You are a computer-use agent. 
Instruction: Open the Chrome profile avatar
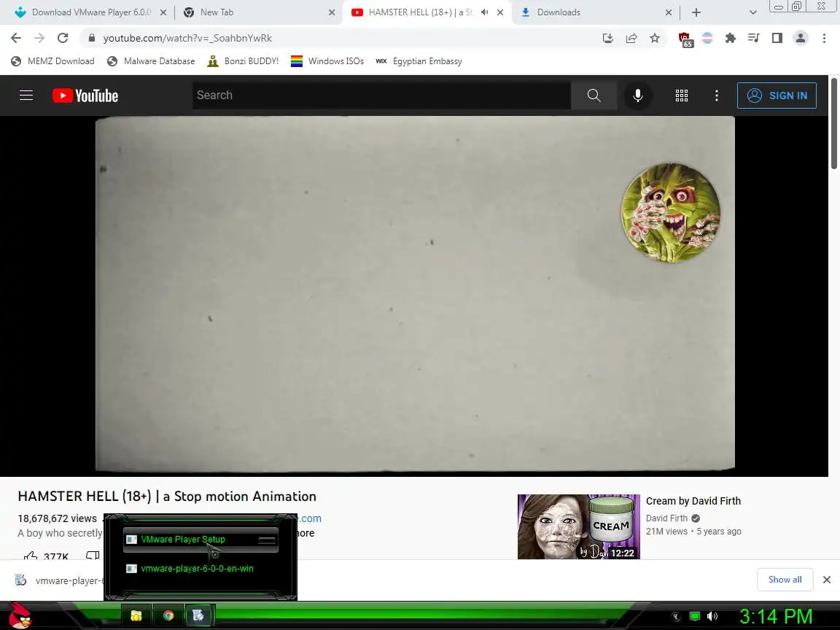pyautogui.click(x=801, y=38)
